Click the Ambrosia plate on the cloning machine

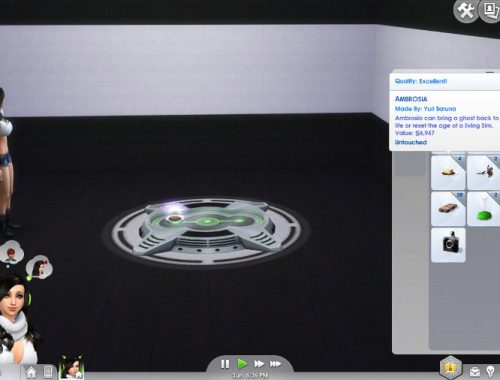(x=174, y=218)
